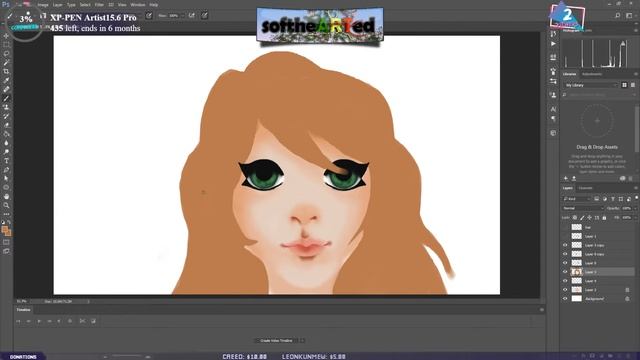Toggle Quick Mask mode icon
640x360 pixels.
pos(6,242)
